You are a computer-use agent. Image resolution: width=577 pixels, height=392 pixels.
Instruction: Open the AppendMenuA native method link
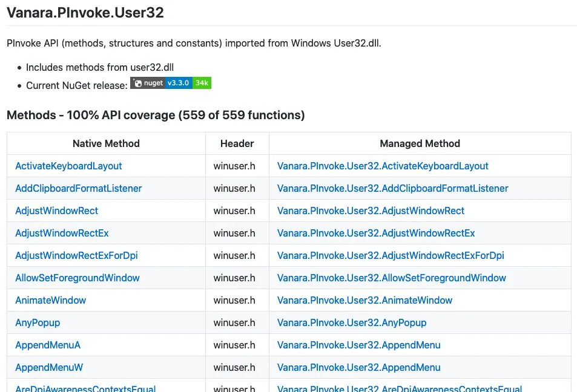48,345
